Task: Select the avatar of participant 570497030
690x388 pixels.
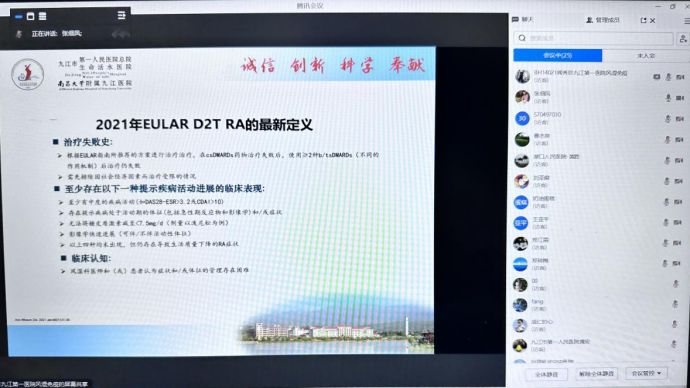Action: pos(522,118)
